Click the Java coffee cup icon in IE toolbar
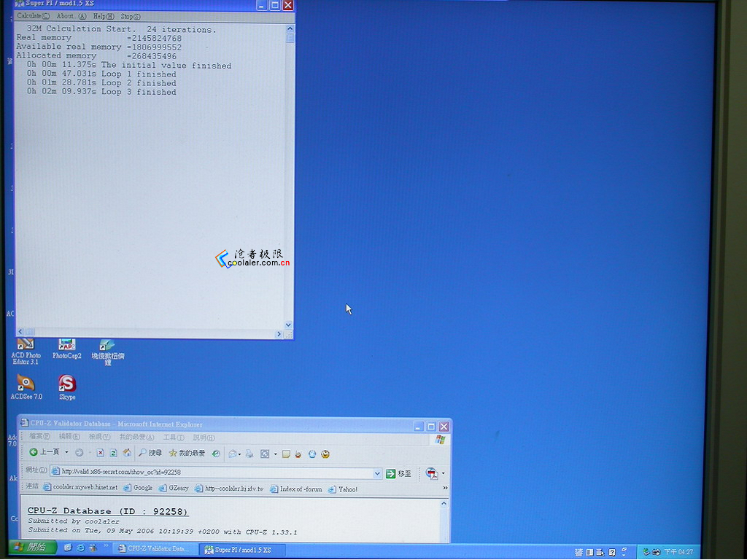Screen dimensions: 747x560 [x=298, y=454]
